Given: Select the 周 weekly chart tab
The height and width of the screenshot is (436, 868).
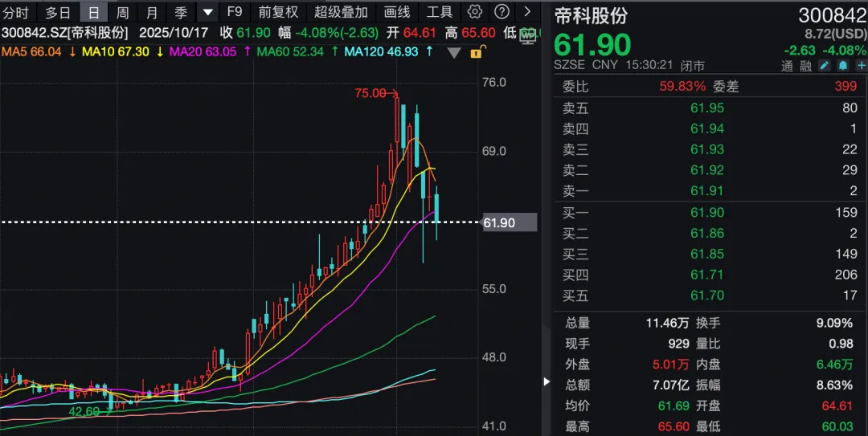Looking at the screenshot, I should [122, 12].
